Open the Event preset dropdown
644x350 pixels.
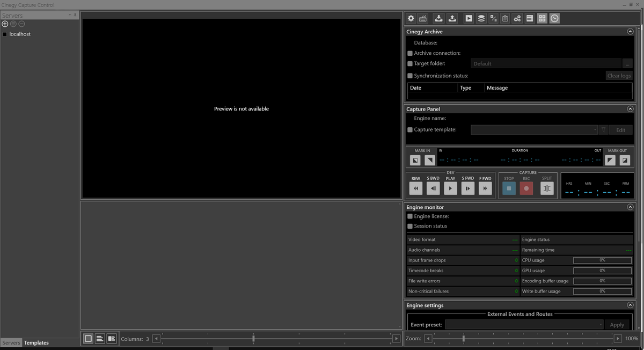click(x=524, y=325)
